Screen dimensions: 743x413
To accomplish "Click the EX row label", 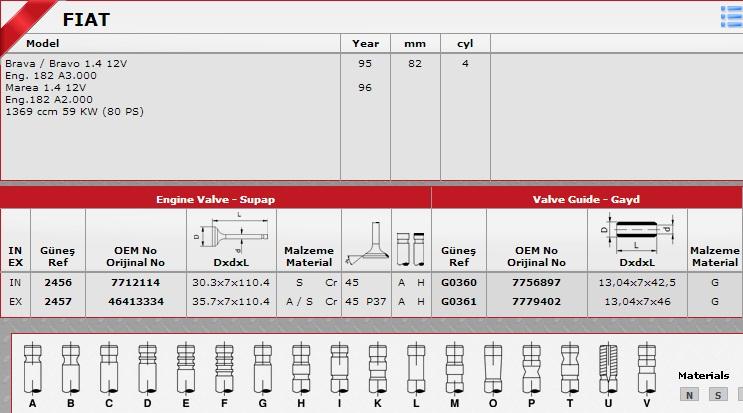I will [15, 302].
